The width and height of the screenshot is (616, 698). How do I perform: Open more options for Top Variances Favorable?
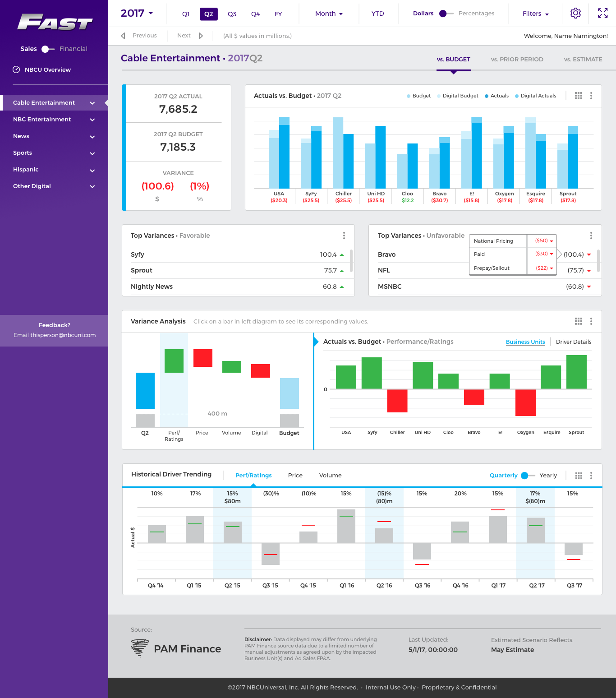click(344, 236)
